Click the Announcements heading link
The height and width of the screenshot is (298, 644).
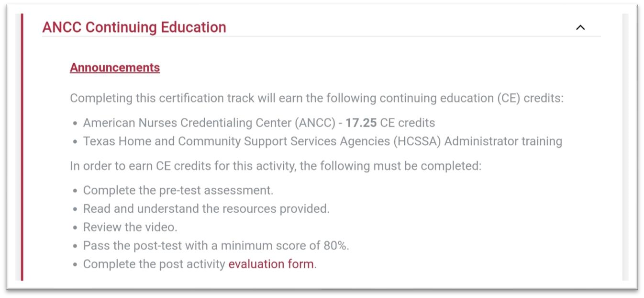[x=115, y=67]
